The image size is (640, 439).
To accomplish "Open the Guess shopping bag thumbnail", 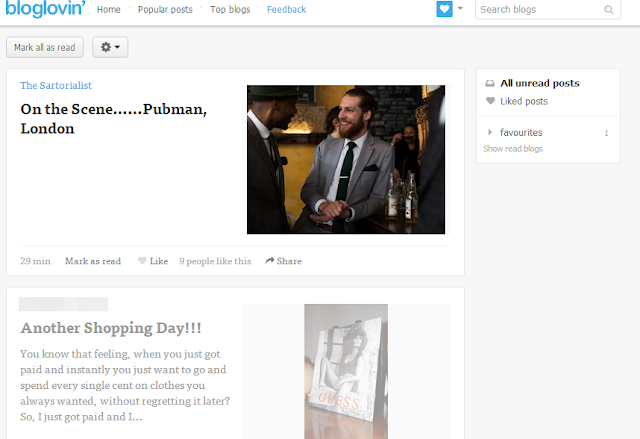I will tap(346, 371).
